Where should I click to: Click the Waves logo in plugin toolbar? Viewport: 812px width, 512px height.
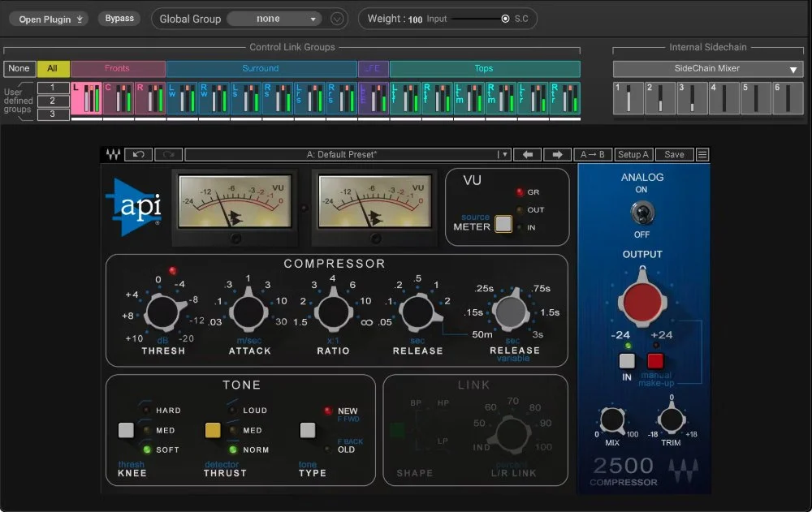coord(113,154)
